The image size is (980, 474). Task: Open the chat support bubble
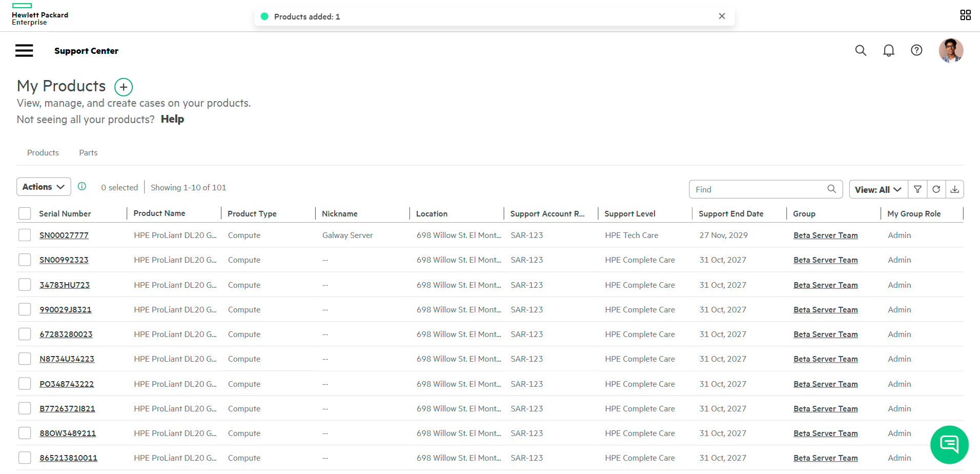pyautogui.click(x=949, y=444)
